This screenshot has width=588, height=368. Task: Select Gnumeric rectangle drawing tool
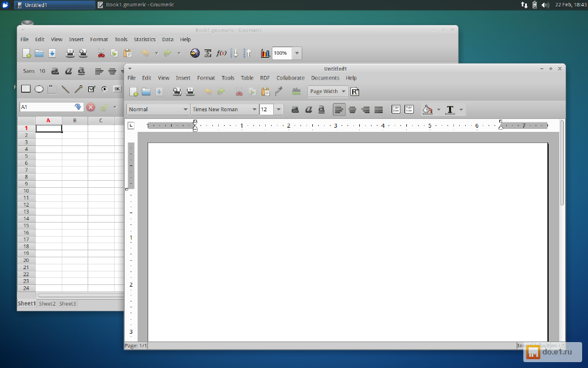[x=26, y=89]
